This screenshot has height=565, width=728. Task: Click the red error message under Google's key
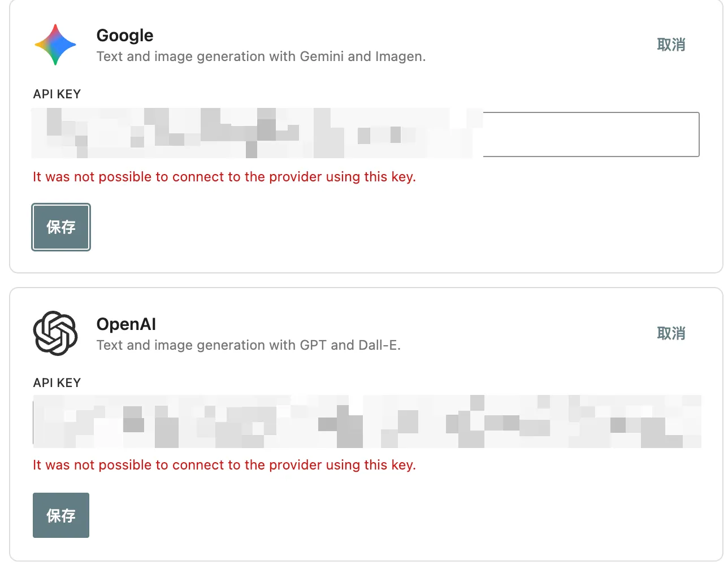click(224, 177)
